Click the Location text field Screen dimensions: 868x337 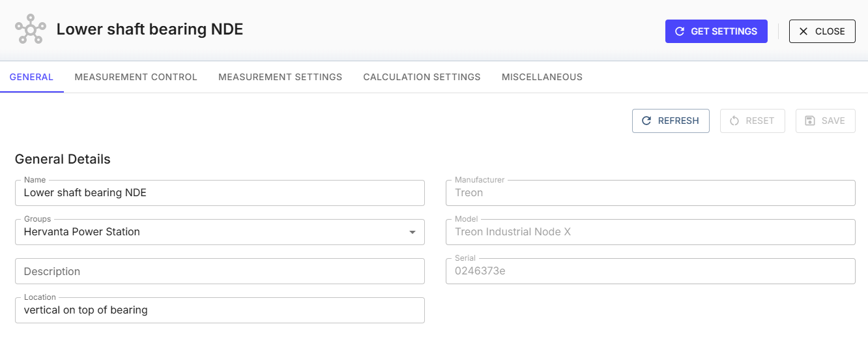tap(220, 310)
